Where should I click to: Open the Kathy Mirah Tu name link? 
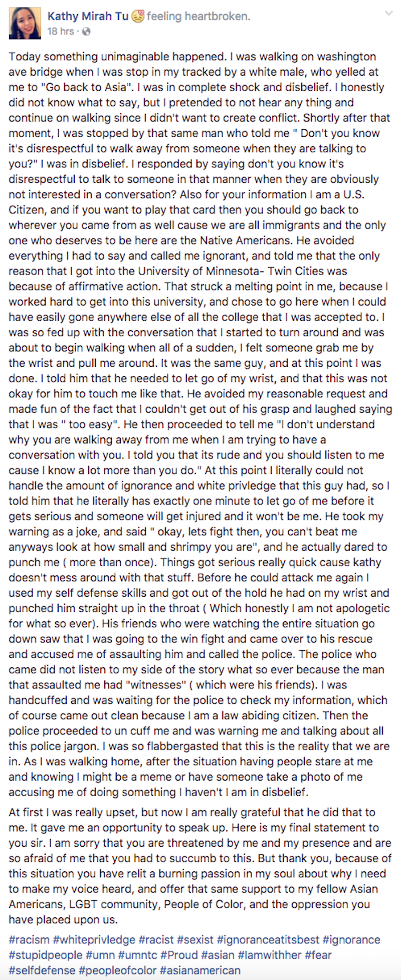pos(88,16)
